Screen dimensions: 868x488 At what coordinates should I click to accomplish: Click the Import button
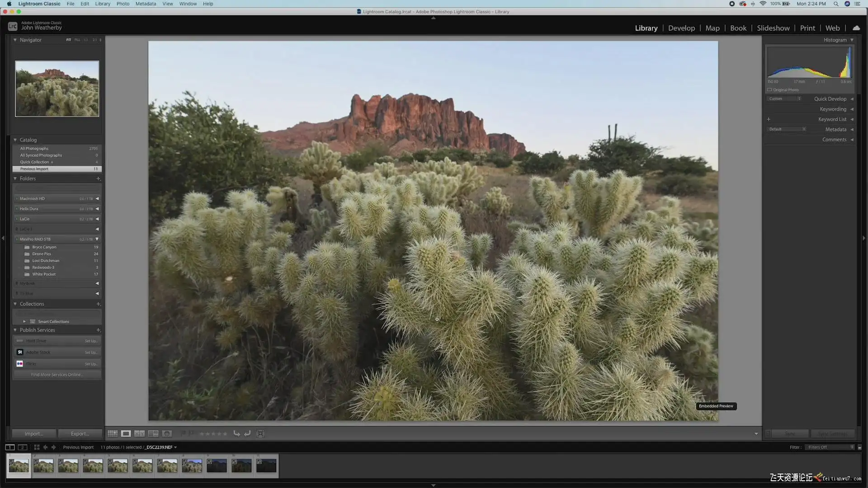(x=34, y=434)
